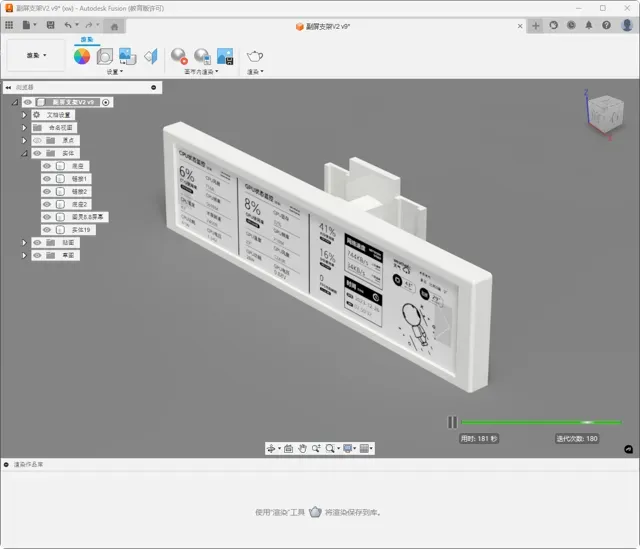Open the Help question mark menu
Screen dimensions: 640x549
click(x=607, y=25)
